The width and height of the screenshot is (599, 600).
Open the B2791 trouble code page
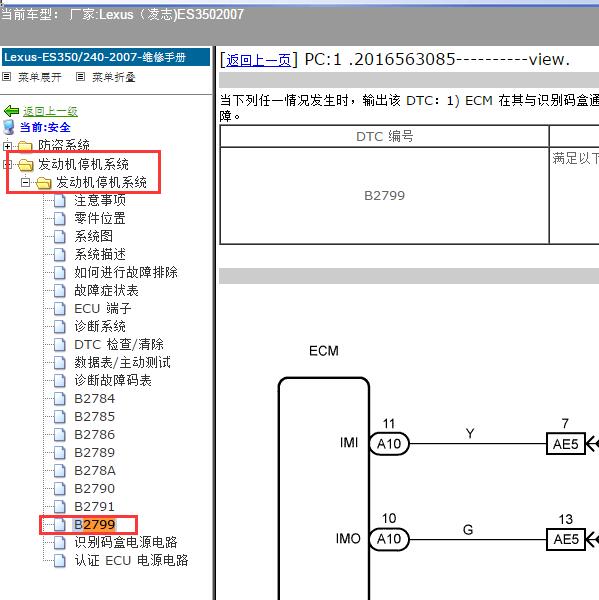tap(95, 506)
